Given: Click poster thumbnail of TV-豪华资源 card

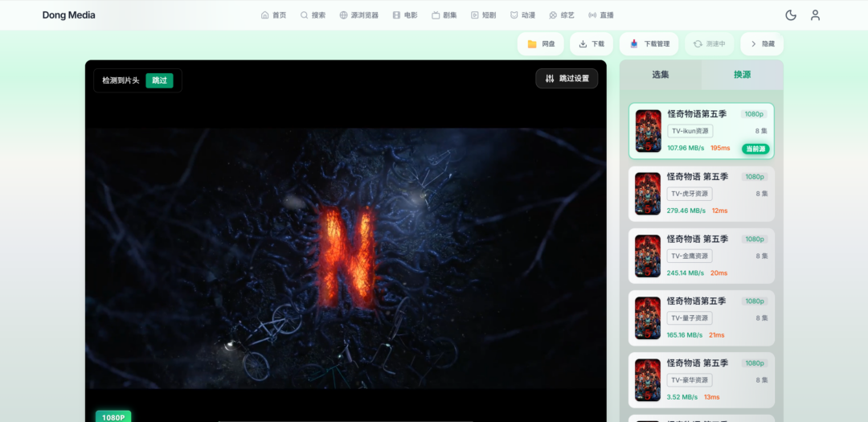Looking at the screenshot, I should pyautogui.click(x=648, y=380).
